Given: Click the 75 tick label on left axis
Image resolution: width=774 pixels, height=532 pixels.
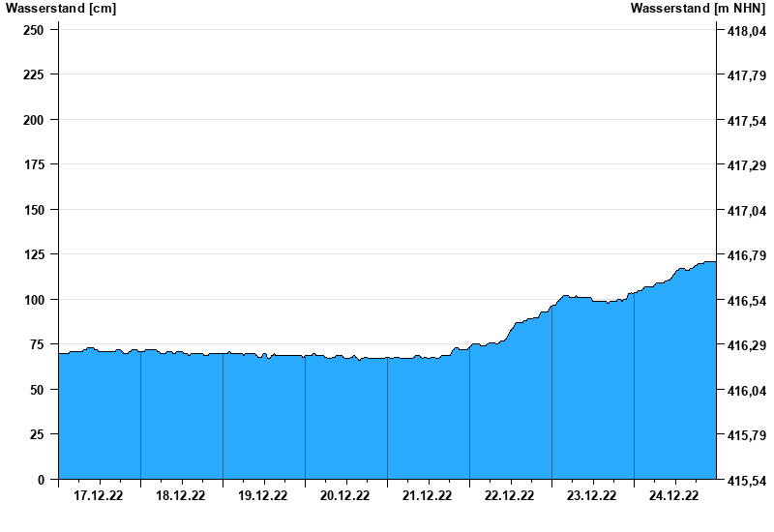Looking at the screenshot, I should [37, 344].
